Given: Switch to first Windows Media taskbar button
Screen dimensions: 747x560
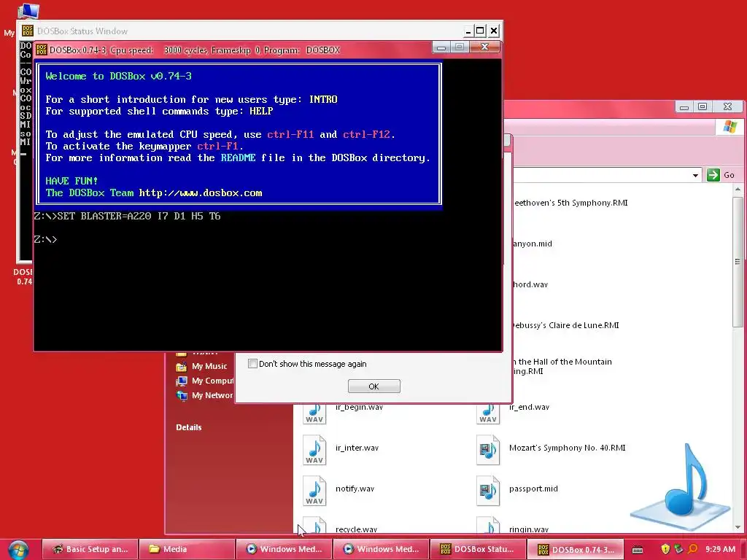Looking at the screenshot, I should 284,549.
